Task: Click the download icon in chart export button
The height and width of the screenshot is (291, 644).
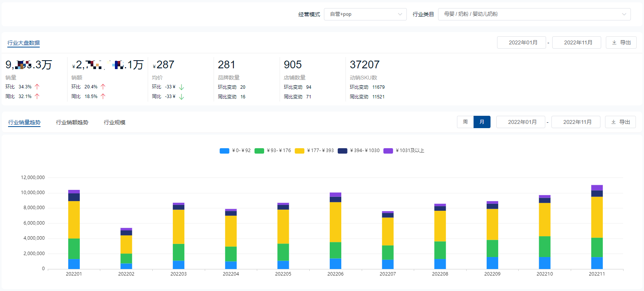Action: (x=614, y=122)
